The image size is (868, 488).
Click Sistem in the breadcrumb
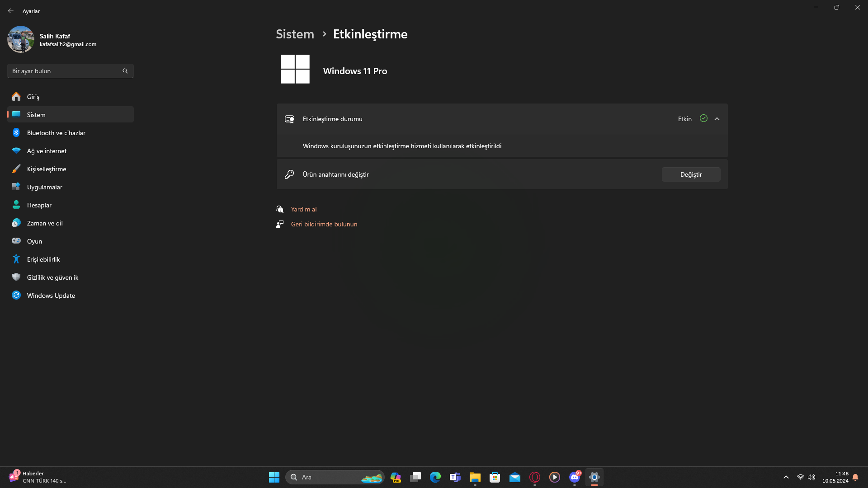tap(295, 34)
